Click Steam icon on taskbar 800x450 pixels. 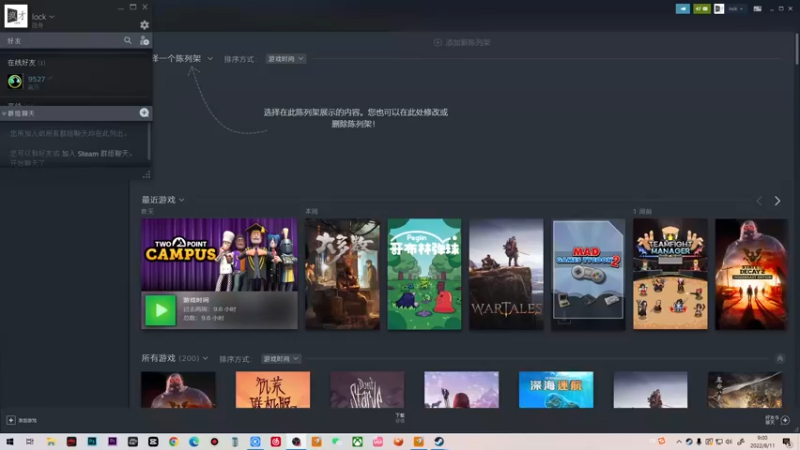(439, 442)
